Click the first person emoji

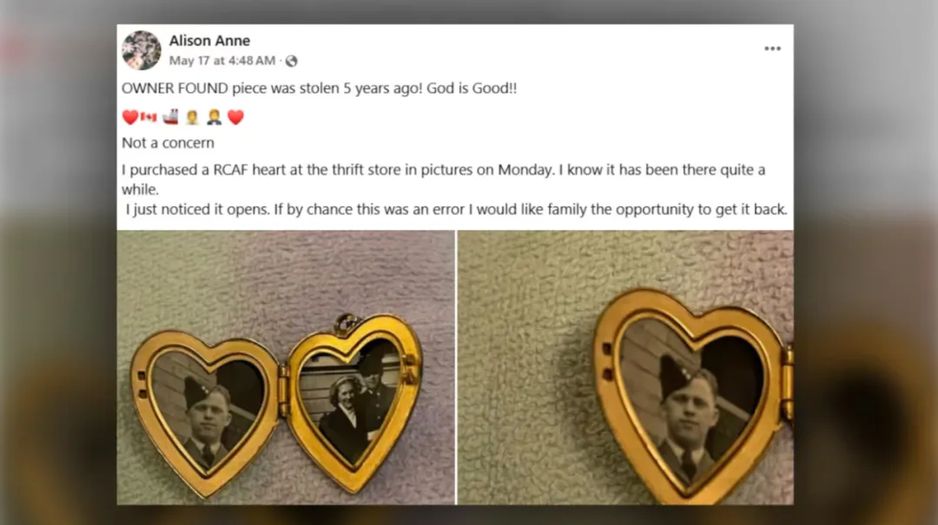click(192, 117)
